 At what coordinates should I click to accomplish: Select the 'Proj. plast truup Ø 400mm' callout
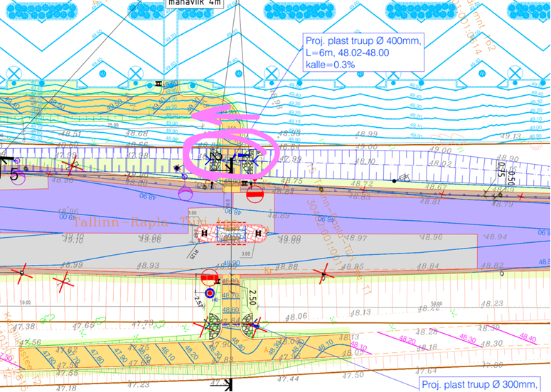click(363, 52)
